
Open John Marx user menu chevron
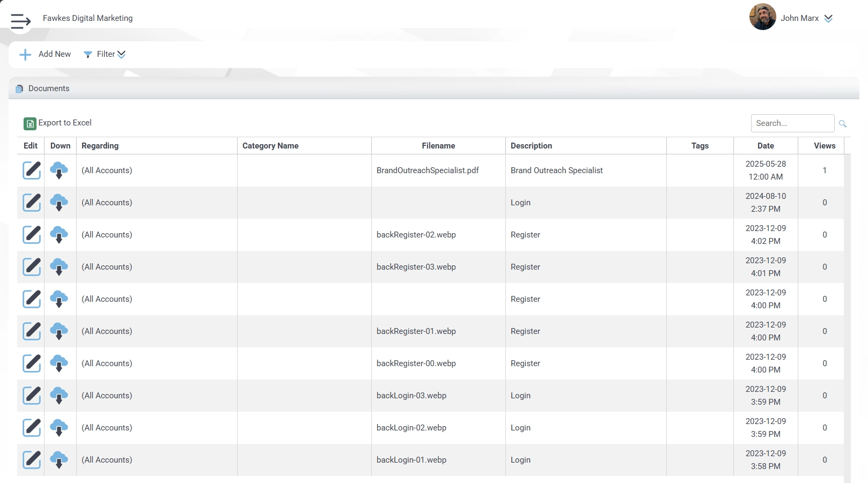(828, 18)
